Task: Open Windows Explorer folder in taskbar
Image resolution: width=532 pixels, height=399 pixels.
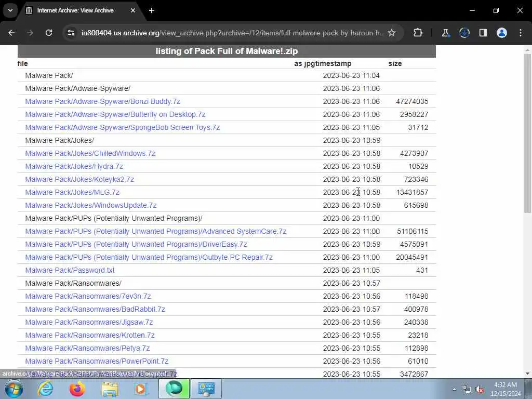Action: pyautogui.click(x=110, y=389)
